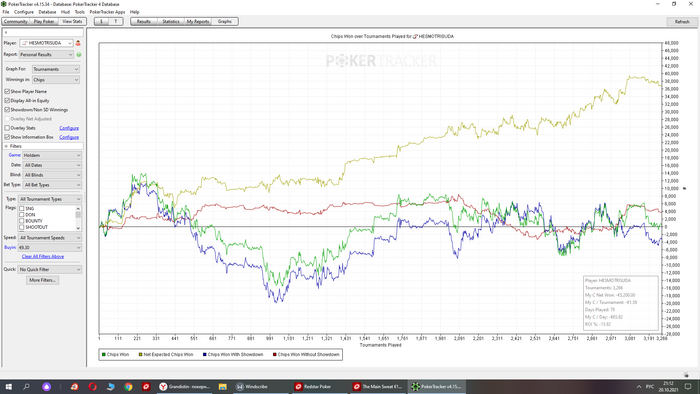Open the blue taskbar app next to Opera
700x394 pixels.
(x=111, y=386)
